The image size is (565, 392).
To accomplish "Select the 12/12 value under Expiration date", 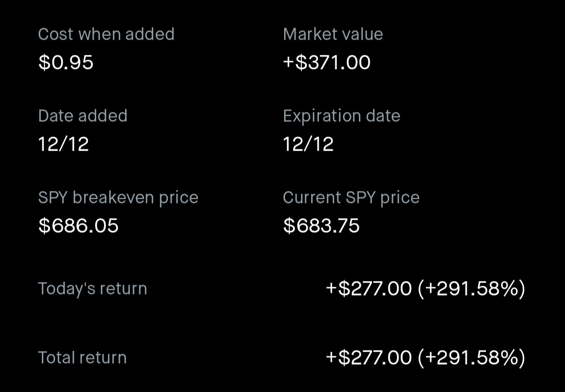I will click(308, 144).
